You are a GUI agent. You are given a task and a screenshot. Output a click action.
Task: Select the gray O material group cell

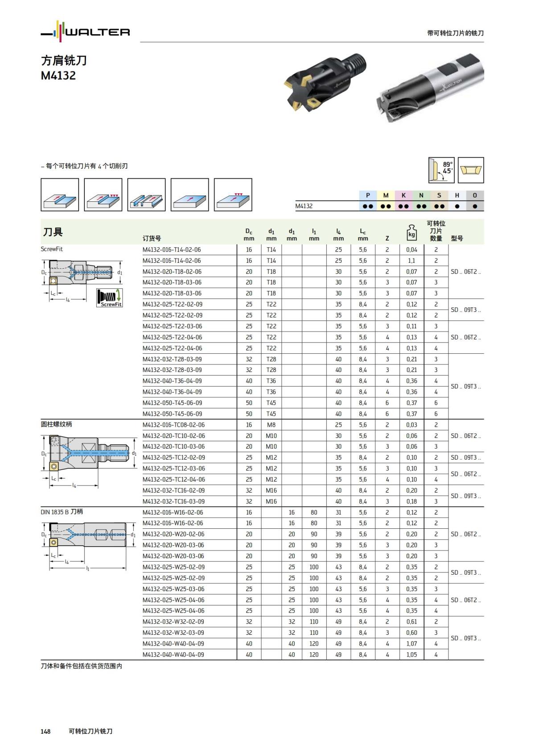pyautogui.click(x=475, y=195)
